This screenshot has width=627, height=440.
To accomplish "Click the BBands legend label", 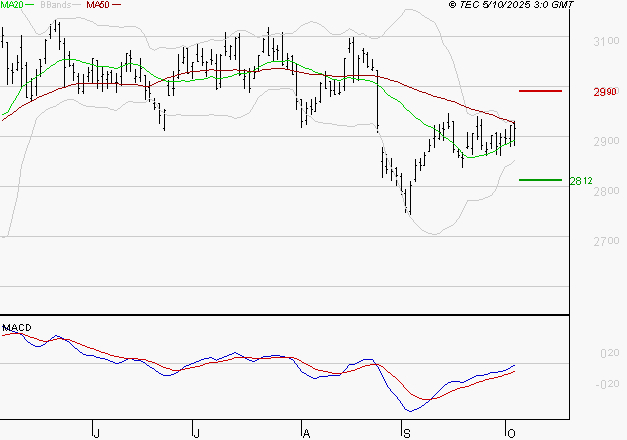I will [56, 5].
